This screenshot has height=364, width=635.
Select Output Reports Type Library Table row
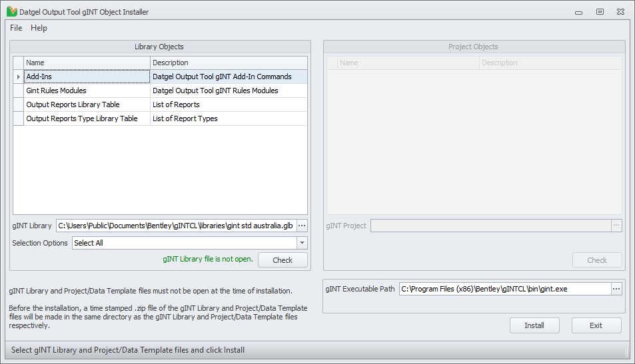coord(87,118)
